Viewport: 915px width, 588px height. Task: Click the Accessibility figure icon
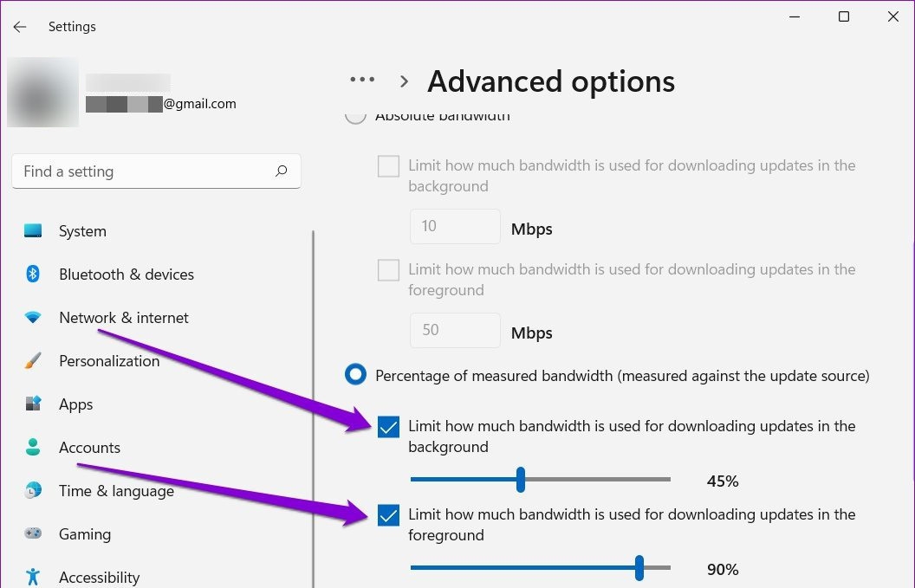(x=33, y=577)
